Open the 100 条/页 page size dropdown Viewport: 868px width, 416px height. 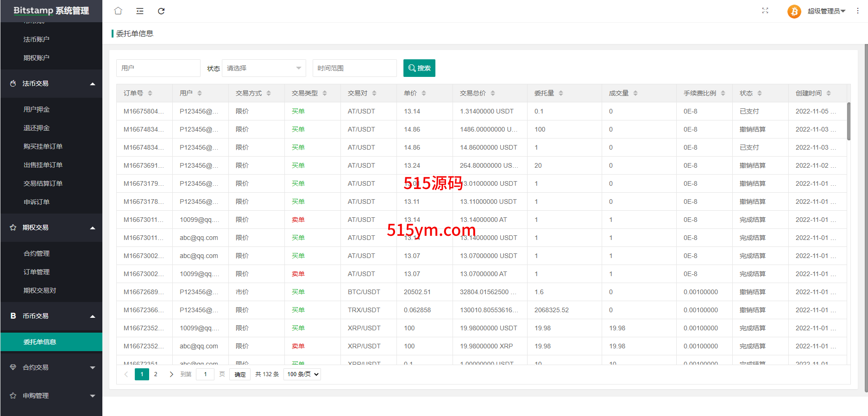[x=302, y=374]
